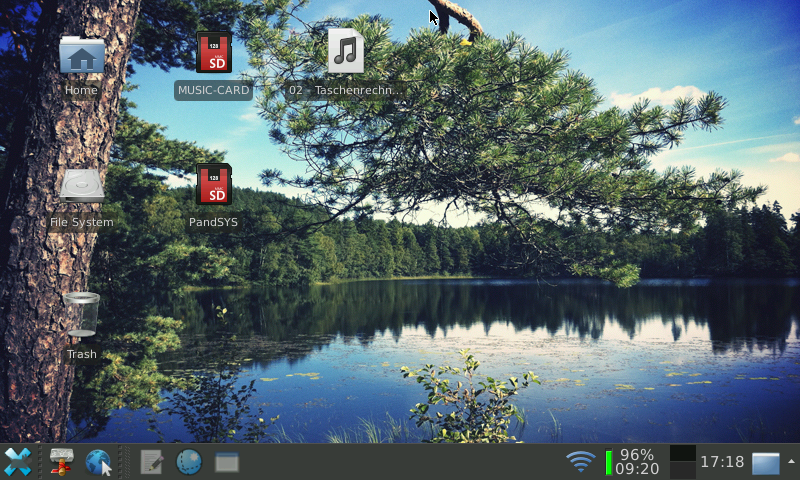The image size is (800, 480).
Task: Expand the panel's small arrow menu
Action: pos(791,461)
